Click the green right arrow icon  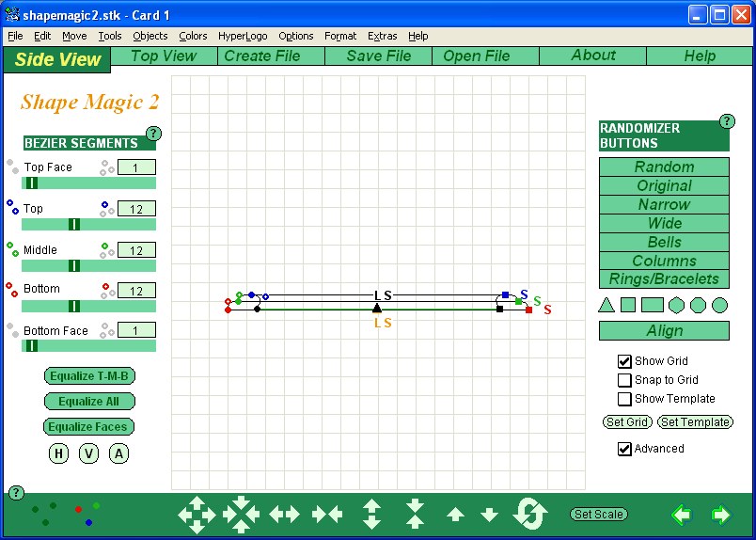(720, 515)
